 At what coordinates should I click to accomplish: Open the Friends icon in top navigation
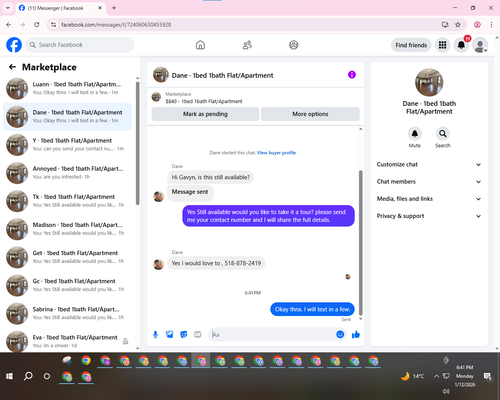(247, 45)
